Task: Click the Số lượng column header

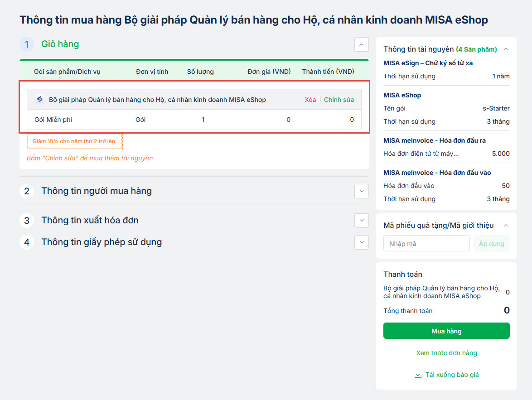Action: 200,72
